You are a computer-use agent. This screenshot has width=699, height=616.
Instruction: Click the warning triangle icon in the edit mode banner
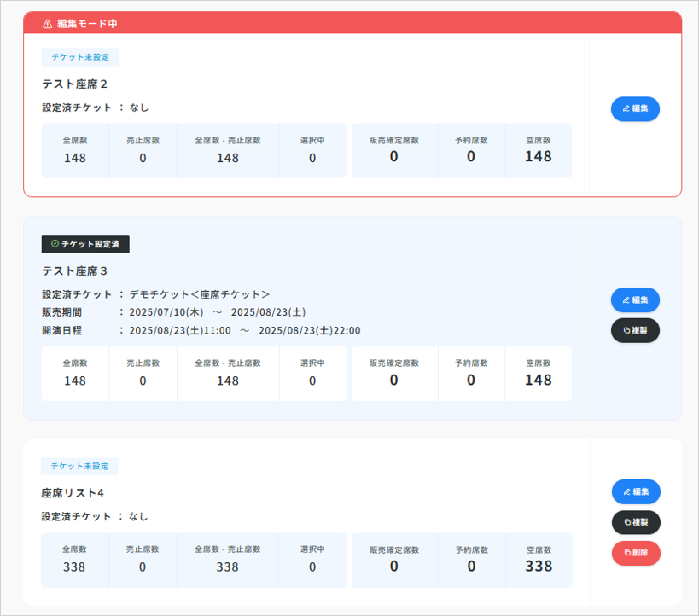pos(47,24)
